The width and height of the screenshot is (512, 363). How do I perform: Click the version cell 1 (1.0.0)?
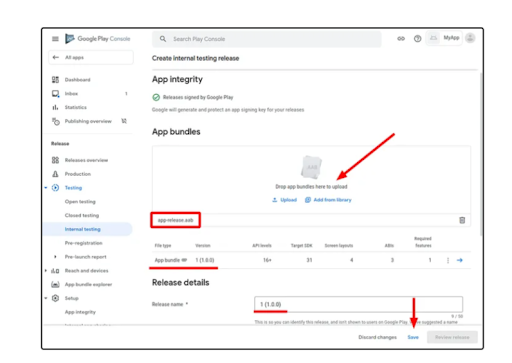[205, 260]
